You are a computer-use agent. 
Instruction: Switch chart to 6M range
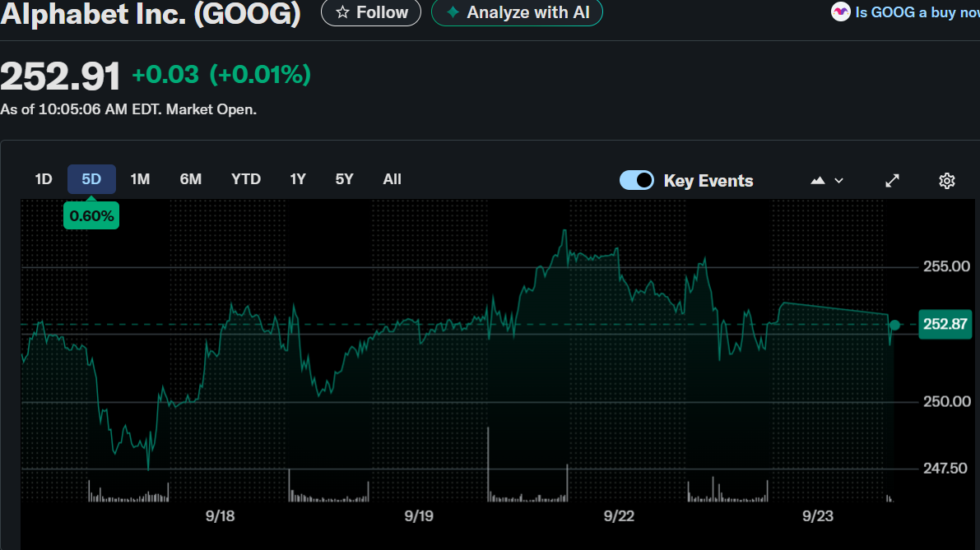point(191,179)
